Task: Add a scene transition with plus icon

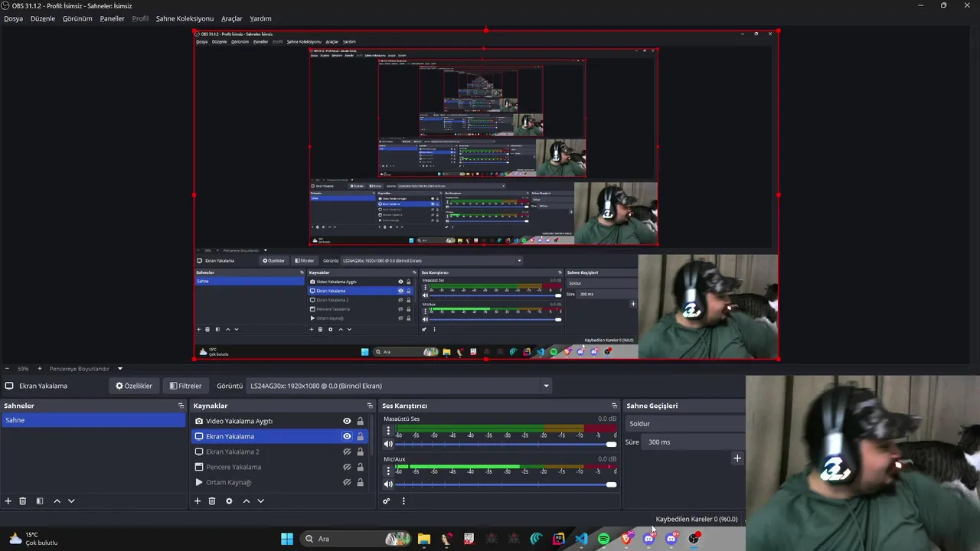Action: coord(737,458)
